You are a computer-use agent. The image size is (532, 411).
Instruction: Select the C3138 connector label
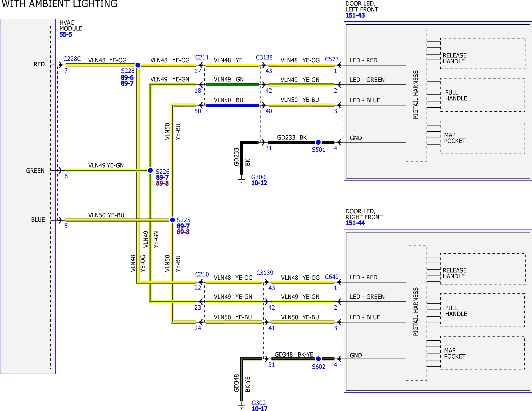tap(264, 58)
